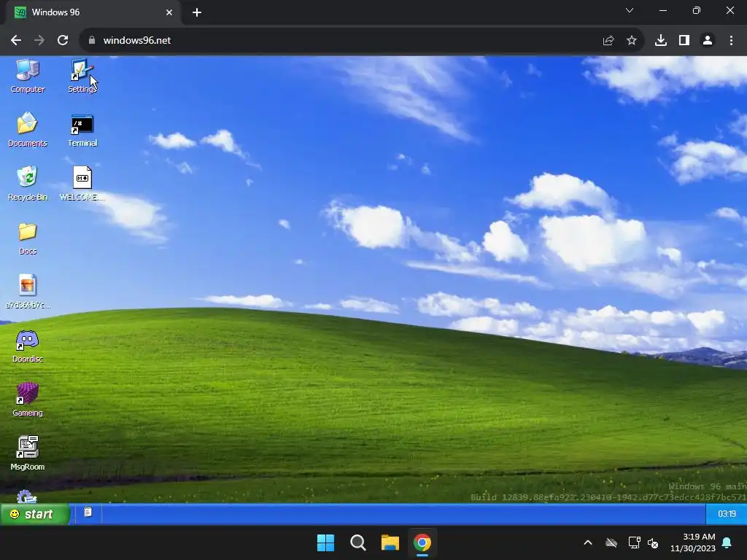Open the Docs folder

[x=28, y=238]
